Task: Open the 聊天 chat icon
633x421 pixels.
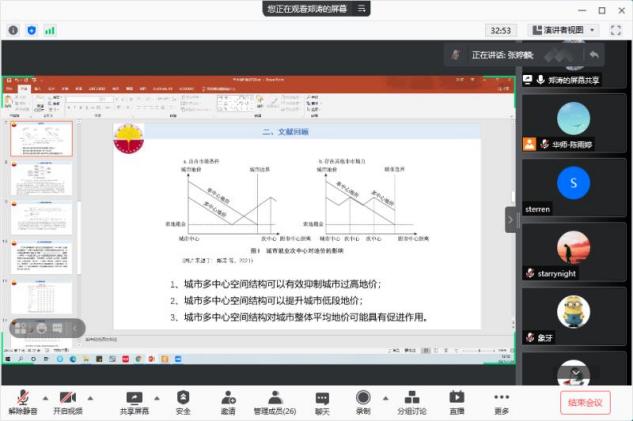Action: pos(322,397)
